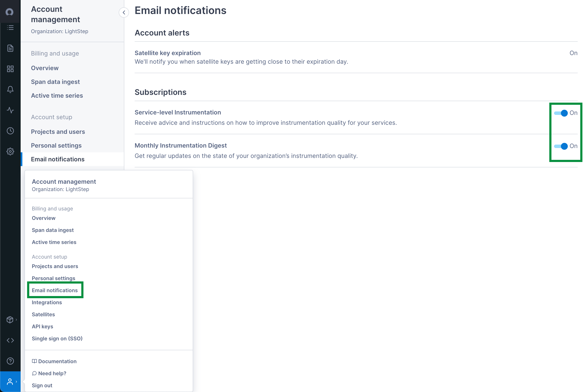The image size is (585, 392).
Task: Open the list view icon in sidebar
Action: click(10, 28)
